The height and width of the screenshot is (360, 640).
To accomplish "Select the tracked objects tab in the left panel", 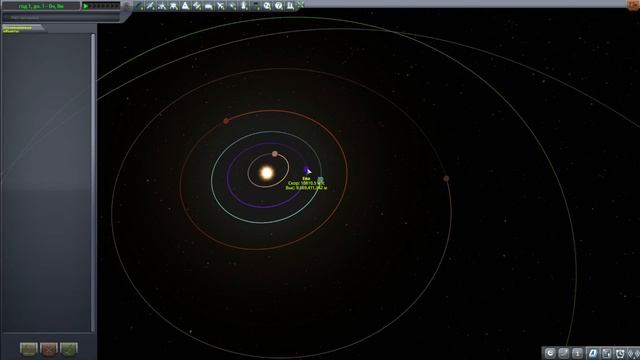I will point(22,29).
